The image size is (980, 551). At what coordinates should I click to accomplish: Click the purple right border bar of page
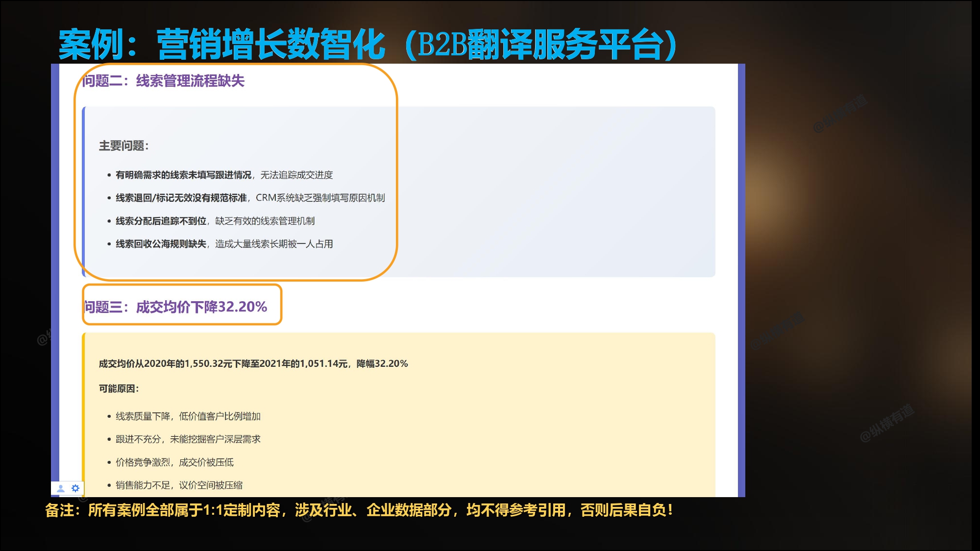pos(741,280)
